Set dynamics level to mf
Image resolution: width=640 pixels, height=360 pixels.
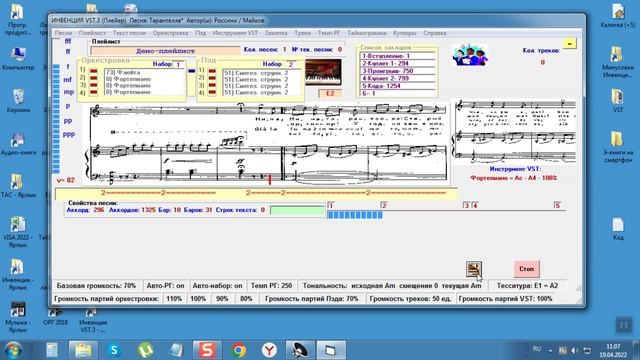coord(68,80)
